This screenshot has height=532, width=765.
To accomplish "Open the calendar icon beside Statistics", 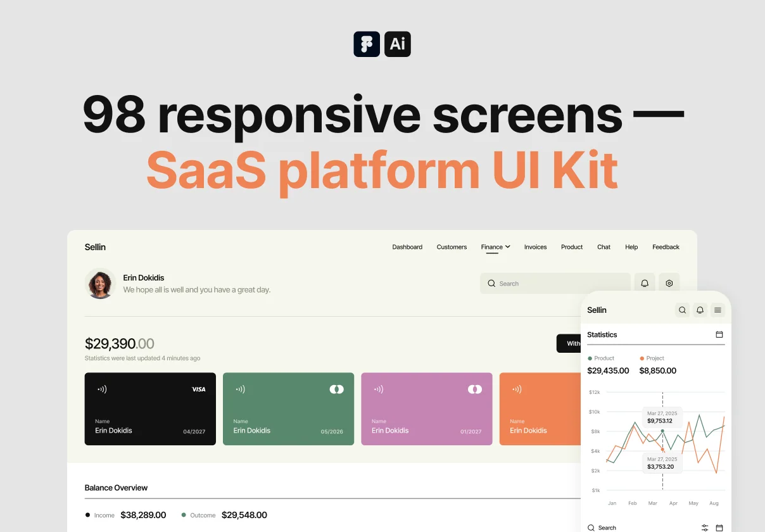I will (719, 334).
